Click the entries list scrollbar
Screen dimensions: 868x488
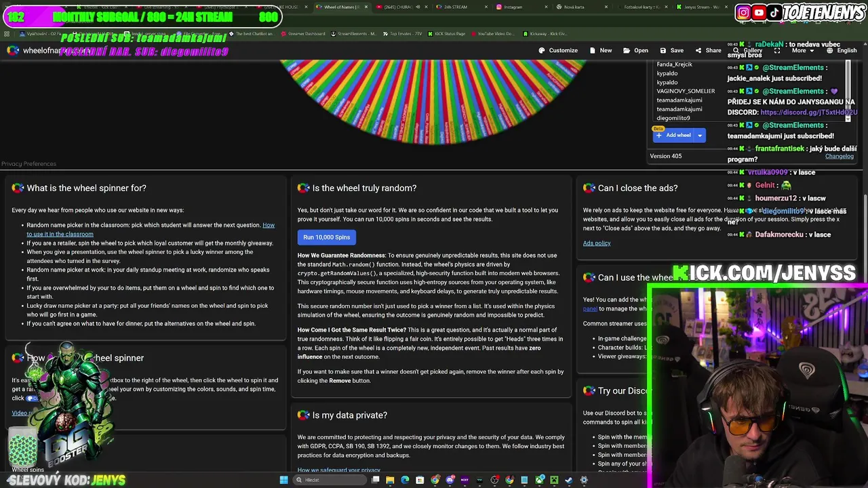(x=848, y=91)
